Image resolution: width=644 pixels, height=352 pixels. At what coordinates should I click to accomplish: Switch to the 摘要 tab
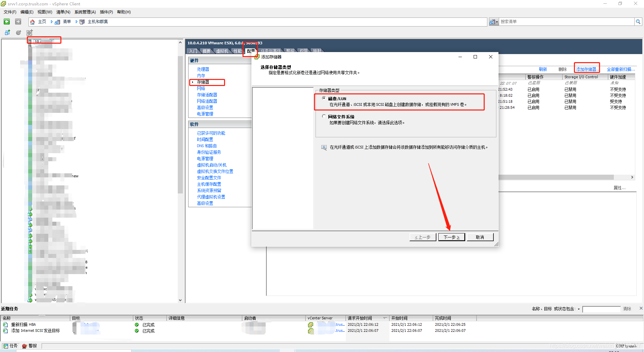tap(206, 51)
